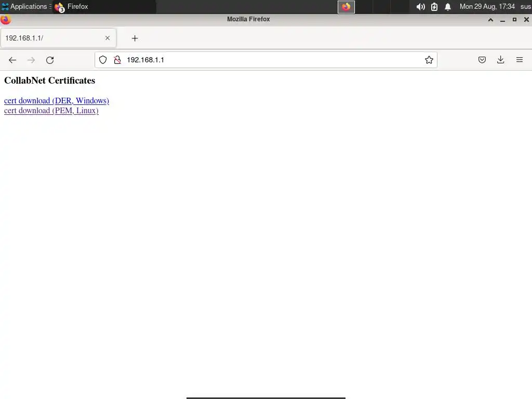
Task: Download the DER Windows certificate
Action: (x=57, y=101)
